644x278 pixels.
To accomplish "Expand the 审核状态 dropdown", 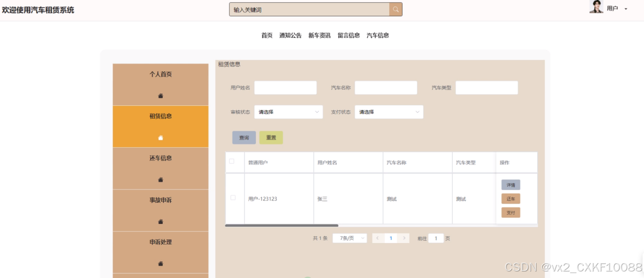I will click(x=288, y=112).
